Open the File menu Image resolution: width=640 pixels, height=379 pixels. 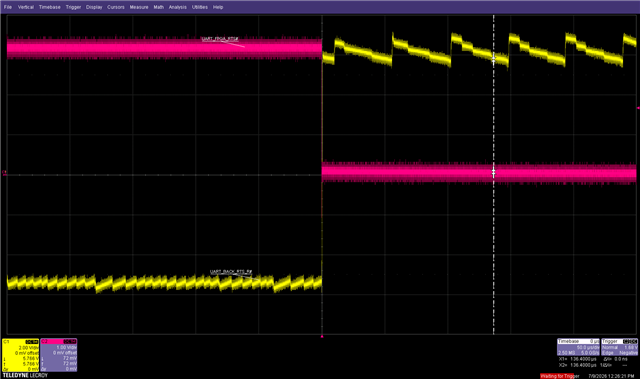click(x=8, y=7)
